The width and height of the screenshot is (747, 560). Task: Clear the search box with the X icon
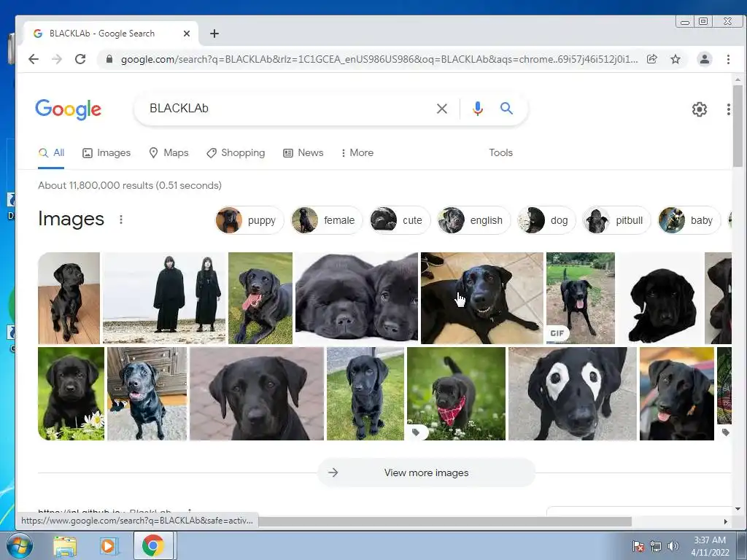pyautogui.click(x=441, y=109)
